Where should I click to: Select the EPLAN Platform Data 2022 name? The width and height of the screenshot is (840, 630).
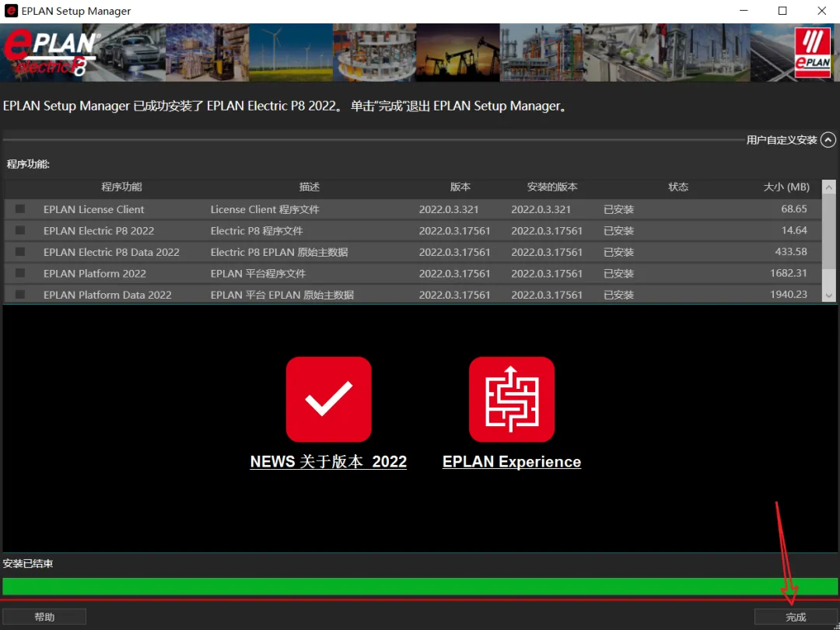click(107, 296)
